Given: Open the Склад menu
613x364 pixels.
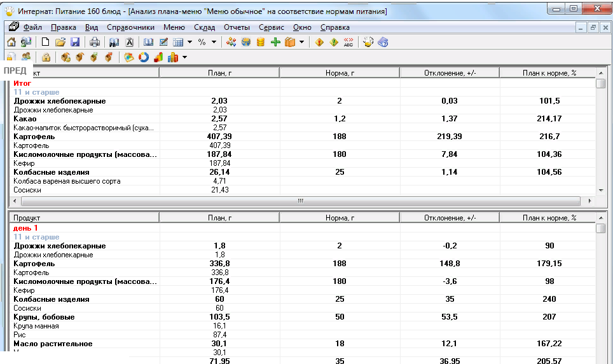Looking at the screenshot, I should coord(204,27).
